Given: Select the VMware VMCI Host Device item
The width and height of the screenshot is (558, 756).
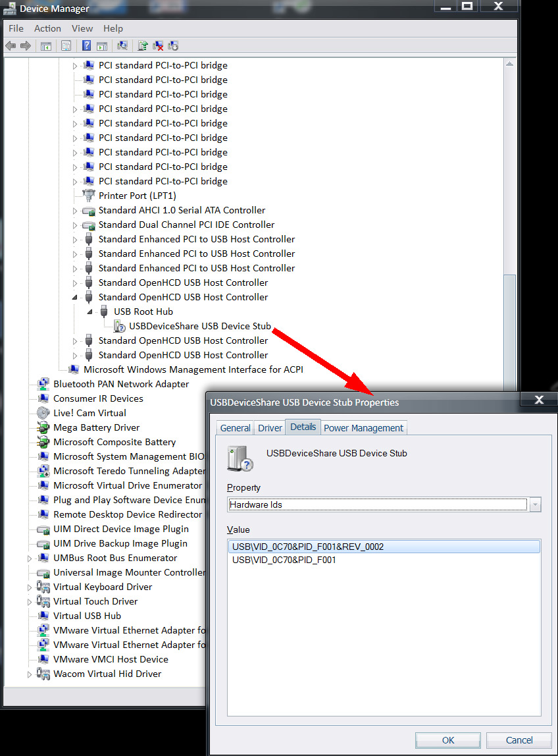Looking at the screenshot, I should coord(111,659).
